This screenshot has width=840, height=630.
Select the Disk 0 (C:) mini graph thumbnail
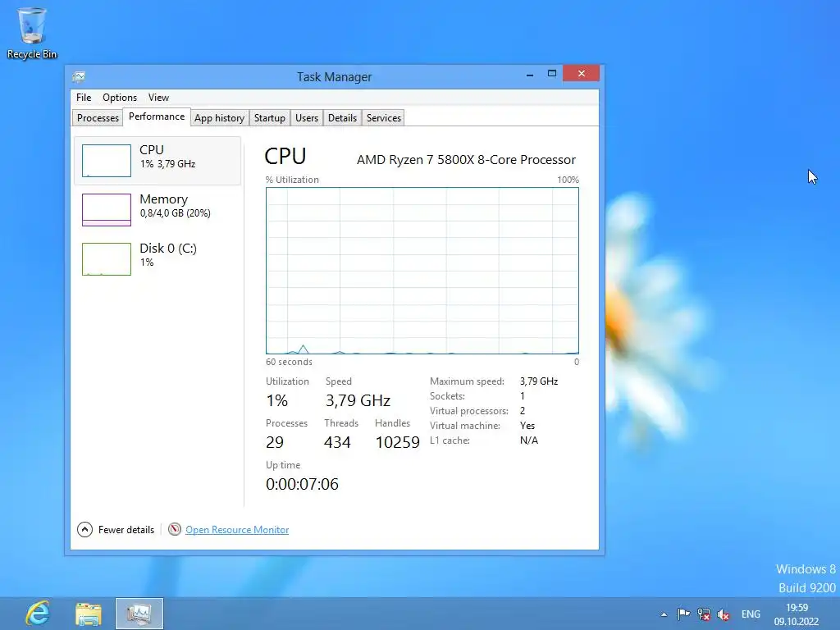click(106, 258)
